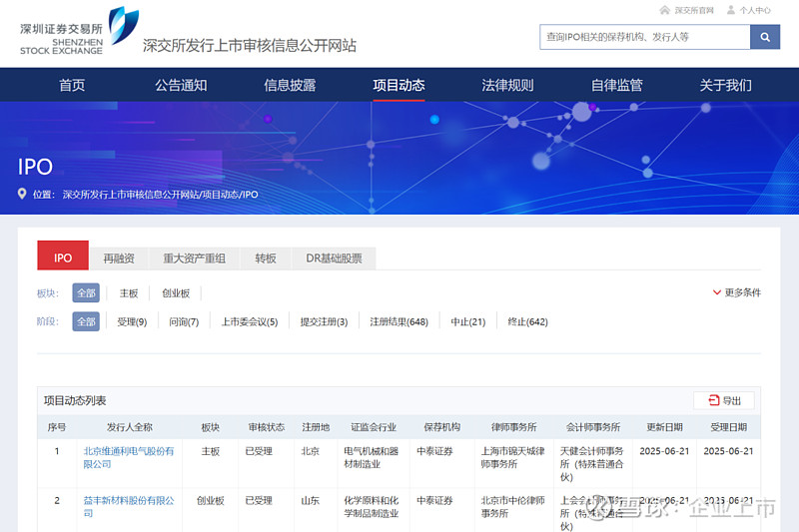Filter stage by 中止(21)
Image resolution: width=799 pixels, height=532 pixels.
(468, 321)
